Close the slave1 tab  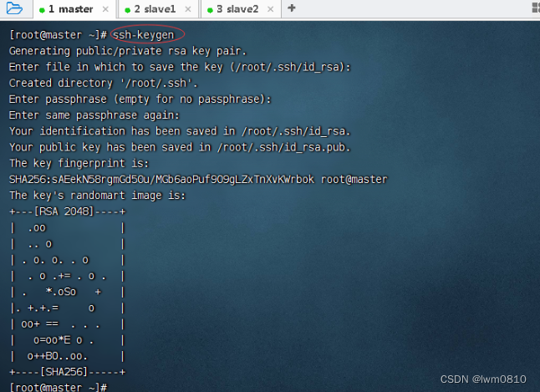[188, 9]
